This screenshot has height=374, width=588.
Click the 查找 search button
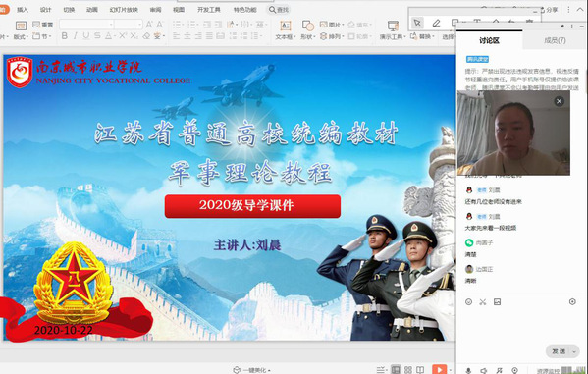point(279,10)
